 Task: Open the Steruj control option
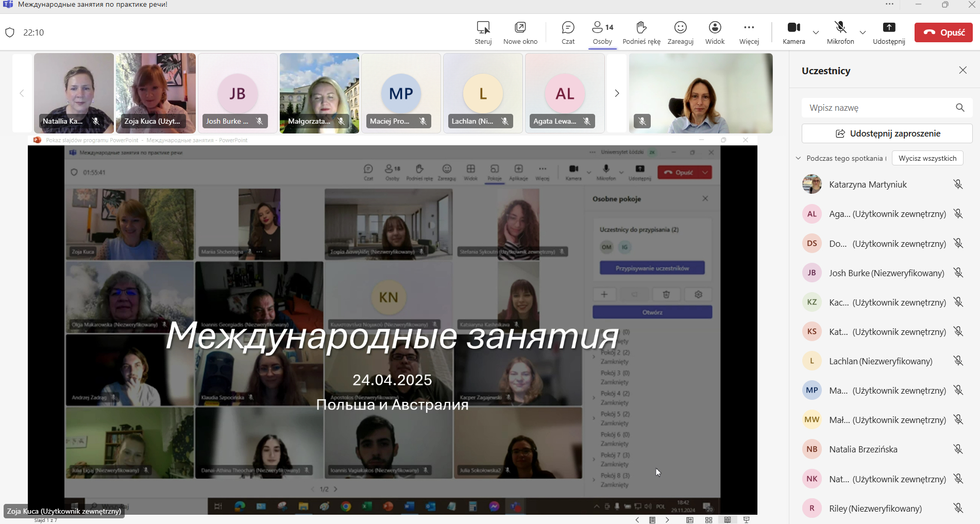tap(483, 32)
